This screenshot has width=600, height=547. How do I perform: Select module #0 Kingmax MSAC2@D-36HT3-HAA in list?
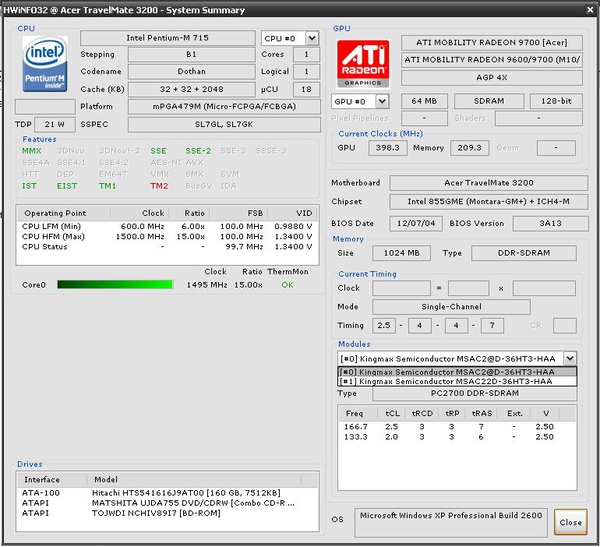coord(457,372)
